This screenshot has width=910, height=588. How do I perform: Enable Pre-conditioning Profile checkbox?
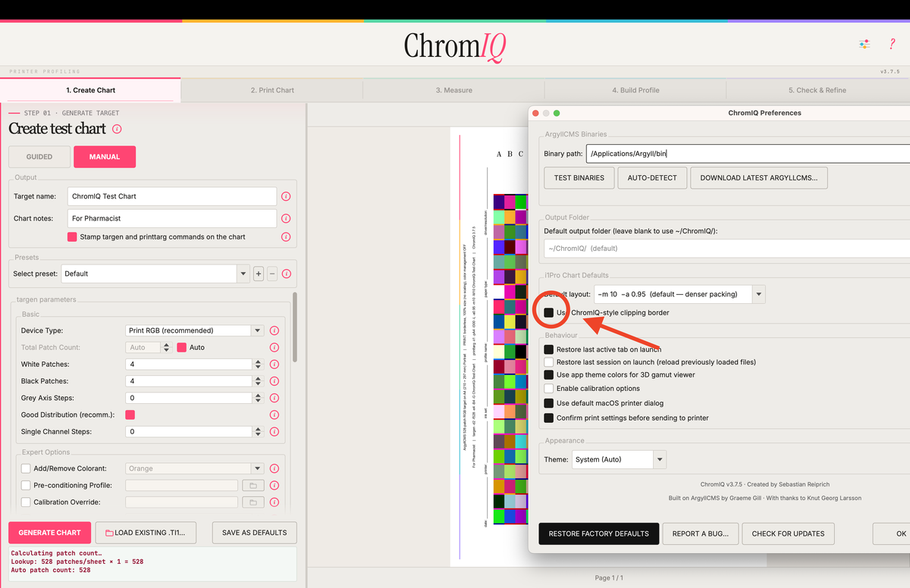pyautogui.click(x=26, y=485)
